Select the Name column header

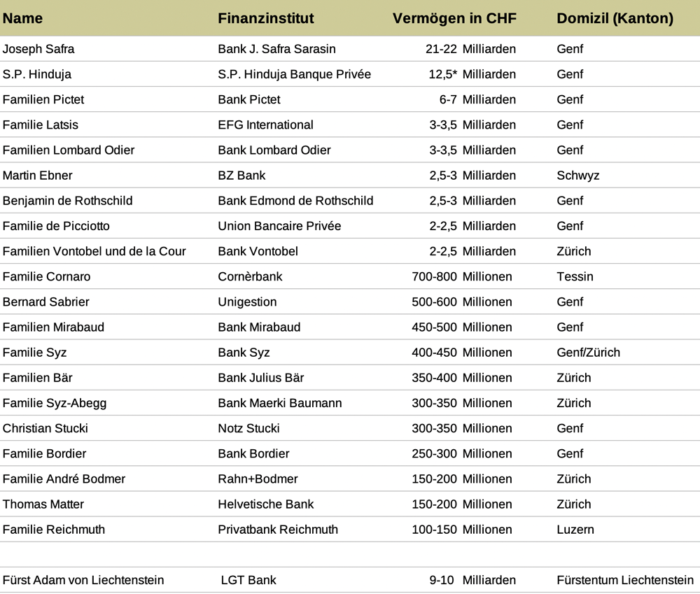point(23,18)
